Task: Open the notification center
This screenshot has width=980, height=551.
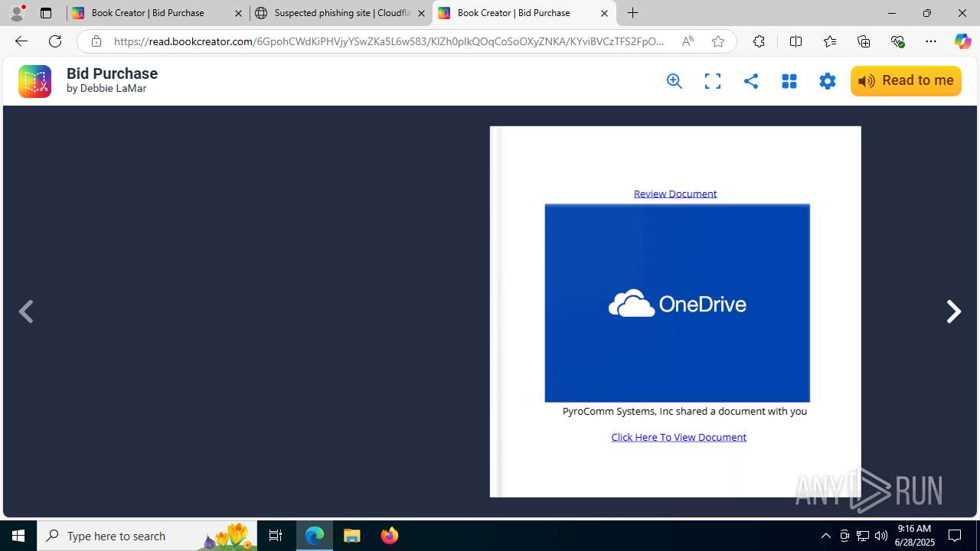Action: pyautogui.click(x=955, y=536)
